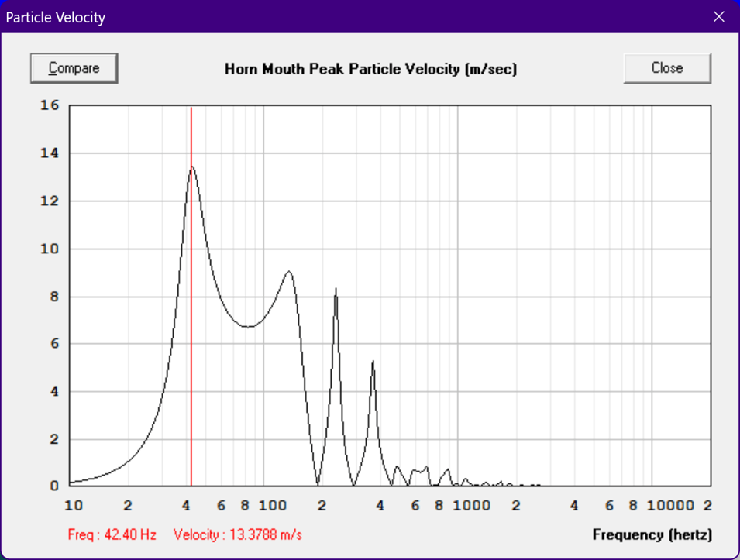The width and height of the screenshot is (740, 560).
Task: Select the Velocity : 13.3788 m/s readout
Action: click(237, 535)
